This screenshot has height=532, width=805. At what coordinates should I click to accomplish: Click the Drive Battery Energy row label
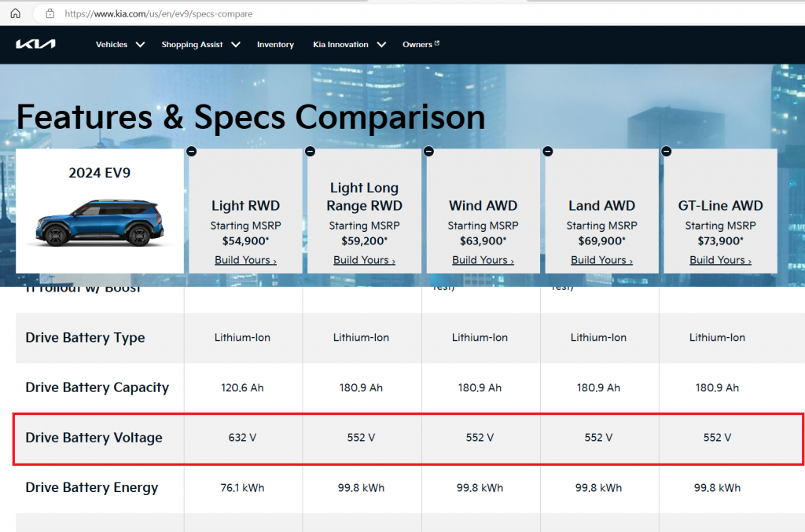pyautogui.click(x=92, y=487)
